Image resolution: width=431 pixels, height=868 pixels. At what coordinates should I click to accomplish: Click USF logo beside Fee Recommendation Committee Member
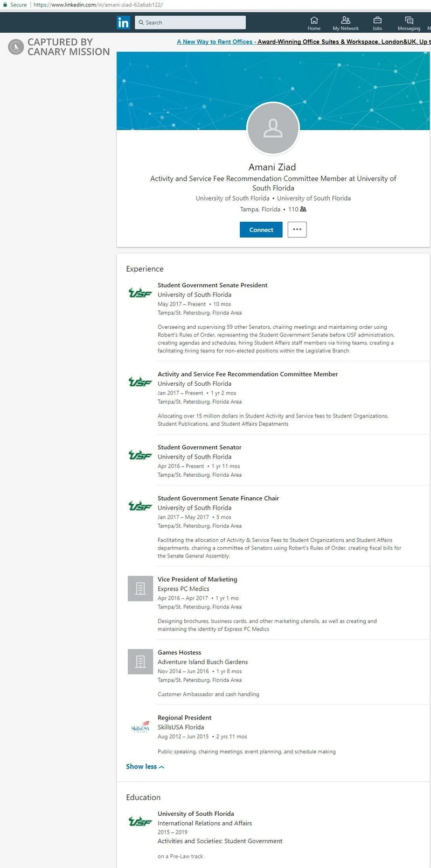140,382
